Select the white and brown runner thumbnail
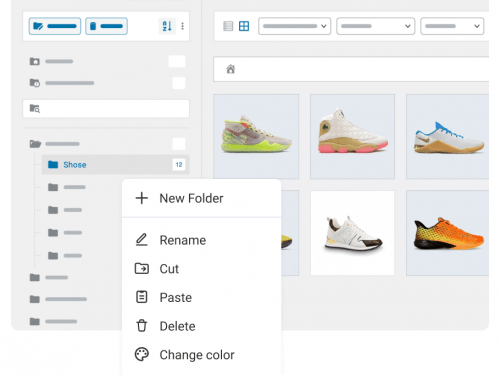 tap(352, 233)
